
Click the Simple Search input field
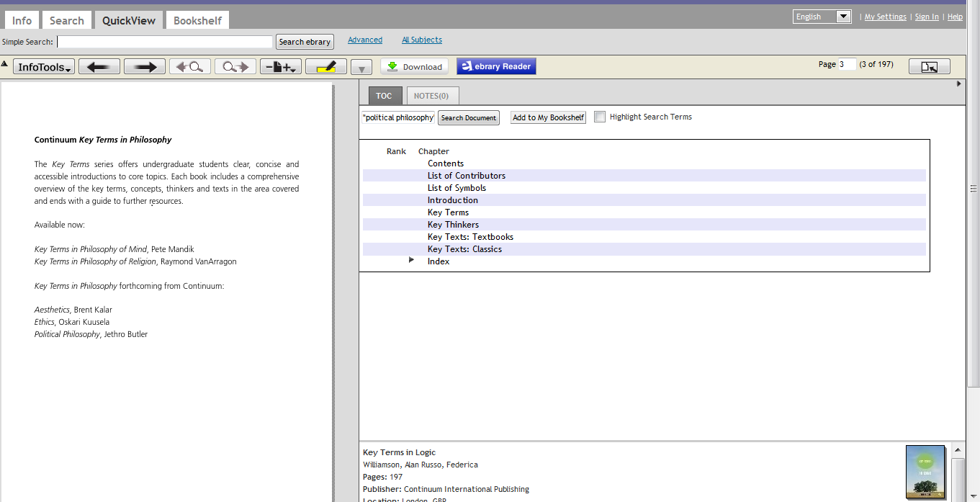click(x=165, y=42)
